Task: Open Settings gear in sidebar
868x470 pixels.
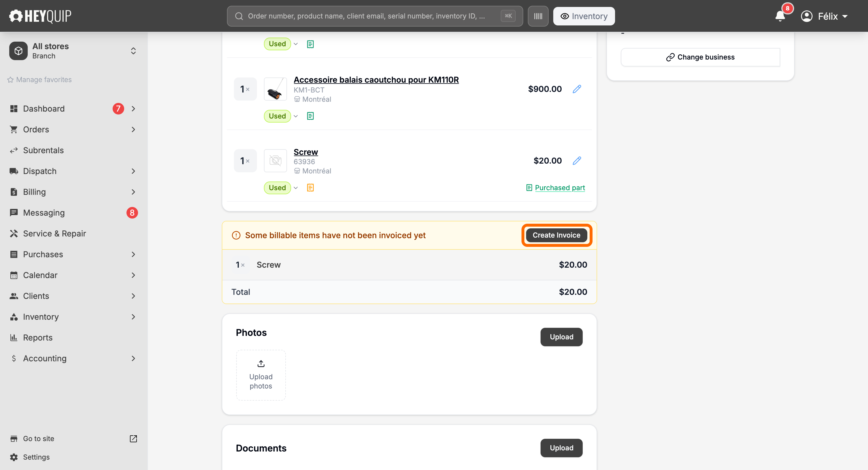Action: click(14, 457)
